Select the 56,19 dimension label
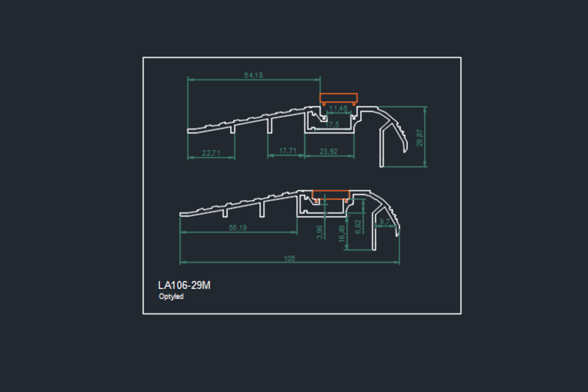The image size is (588, 392). pos(237,228)
